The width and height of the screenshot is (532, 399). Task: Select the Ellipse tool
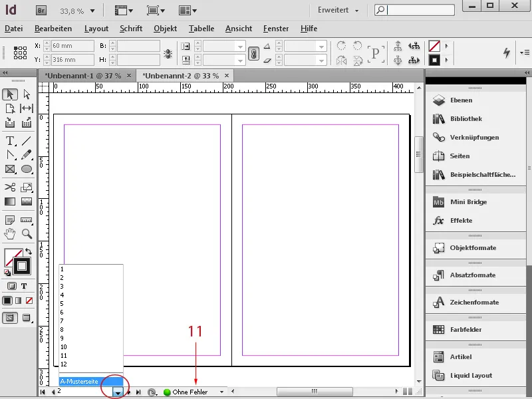tap(27, 169)
